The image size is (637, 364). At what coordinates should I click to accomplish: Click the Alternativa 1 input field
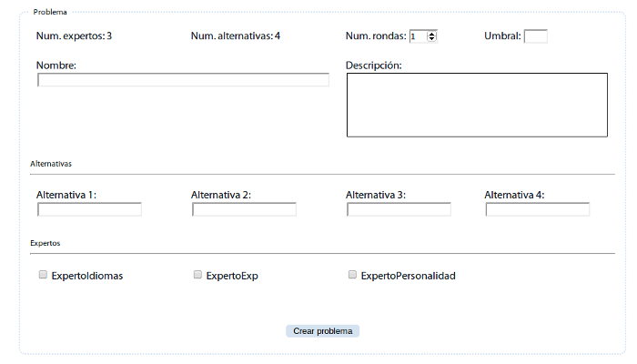89,209
